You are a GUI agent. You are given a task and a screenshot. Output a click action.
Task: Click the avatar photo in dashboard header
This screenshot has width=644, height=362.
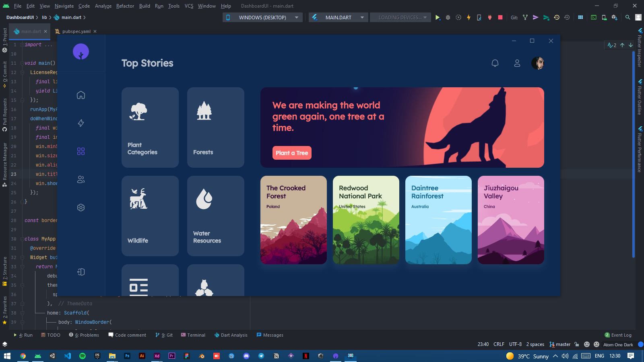538,63
